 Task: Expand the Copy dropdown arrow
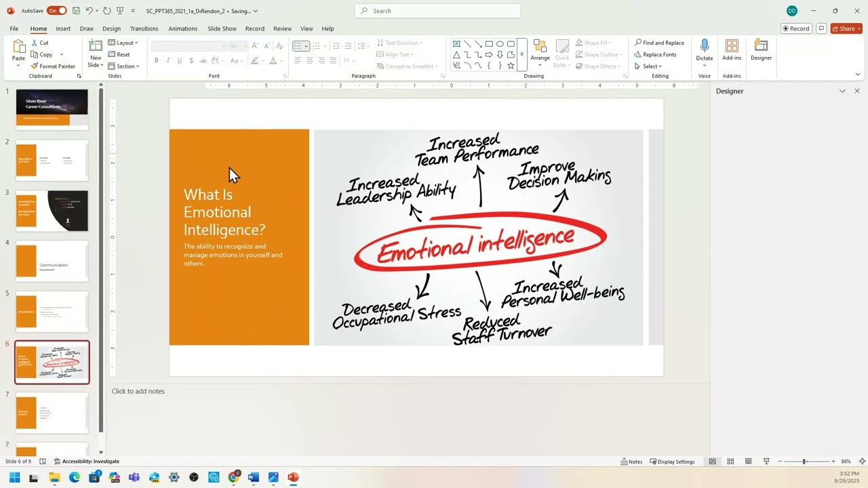pos(61,54)
